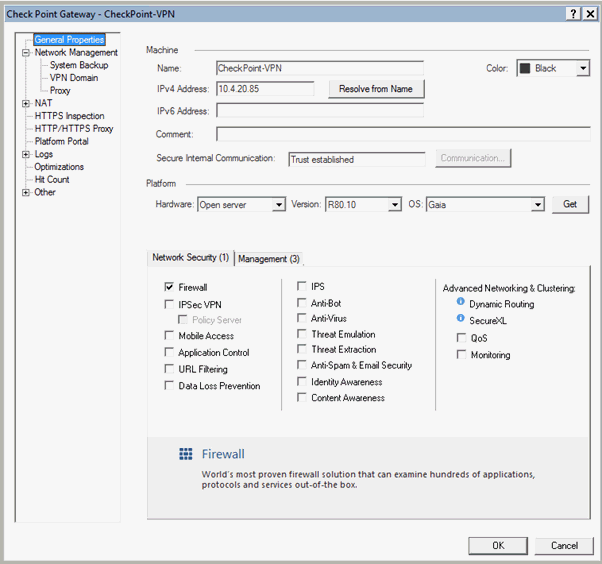Image resolution: width=602 pixels, height=564 pixels.
Task: Click the help question mark icon
Action: click(x=573, y=12)
